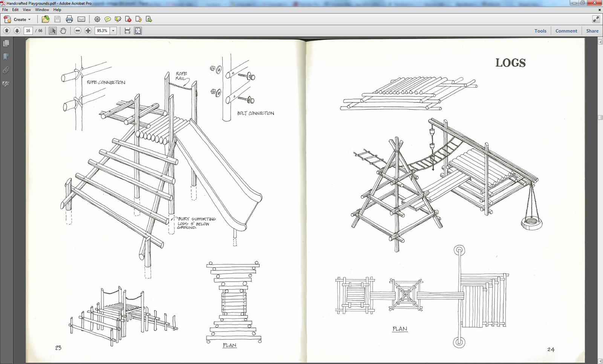Toggle the Select text tool

(53, 30)
